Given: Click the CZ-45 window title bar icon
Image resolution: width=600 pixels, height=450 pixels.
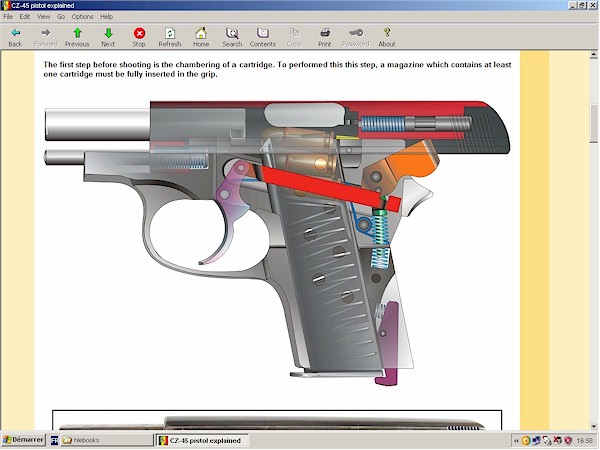Looking at the screenshot, I should point(6,5).
